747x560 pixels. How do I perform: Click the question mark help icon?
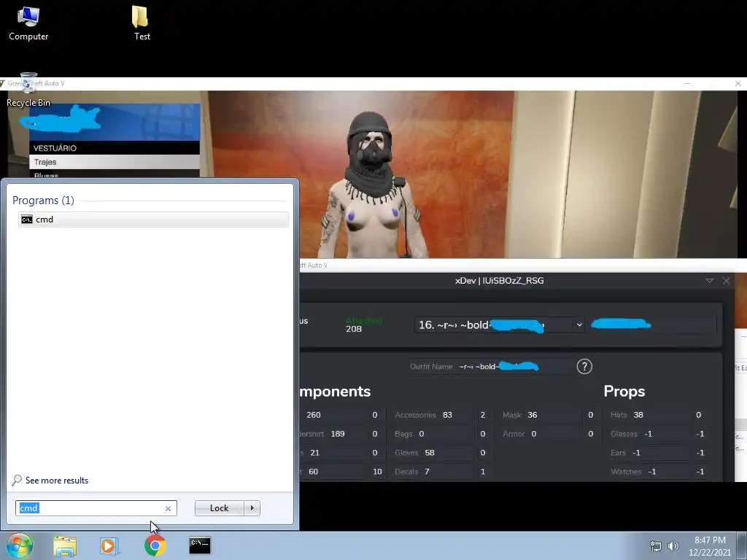(x=584, y=366)
